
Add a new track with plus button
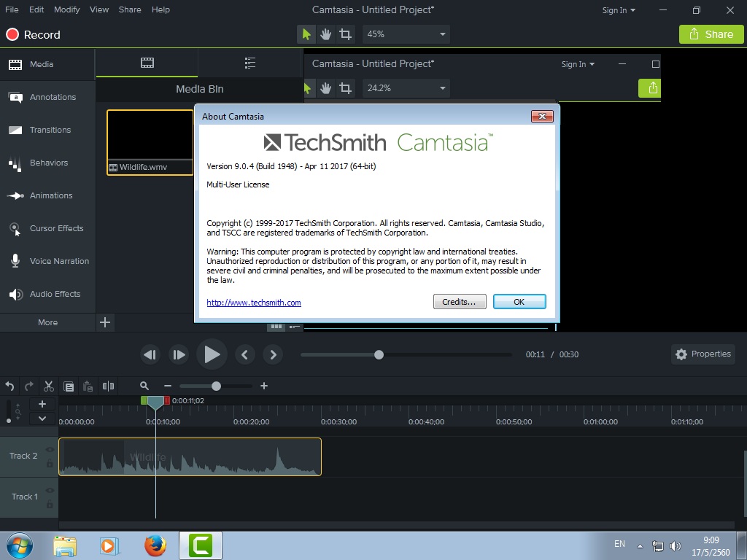click(x=42, y=404)
